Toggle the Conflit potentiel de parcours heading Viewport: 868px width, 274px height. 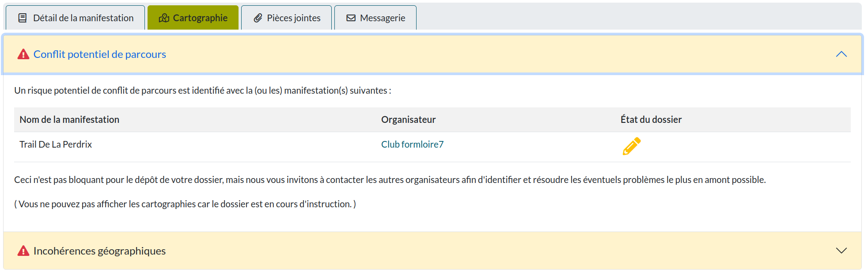click(x=100, y=54)
